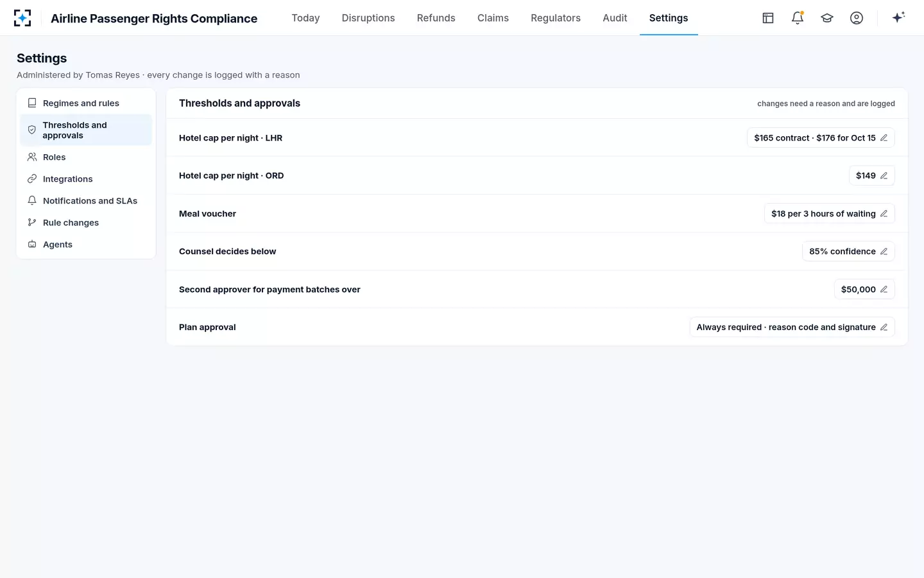Click the branch icon beside Rule changes
The image size is (924, 578).
[x=32, y=222]
